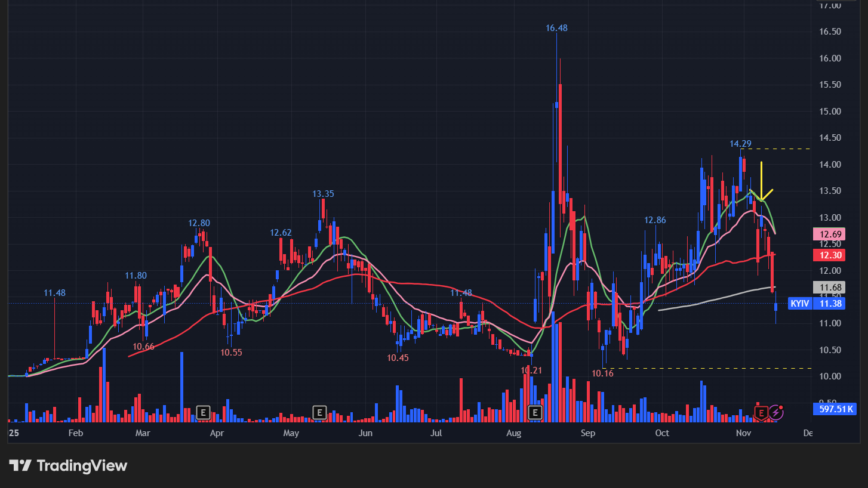Viewport: 868px width, 488px height.
Task: Click the pink 12.69 moving average label
Action: click(x=830, y=234)
